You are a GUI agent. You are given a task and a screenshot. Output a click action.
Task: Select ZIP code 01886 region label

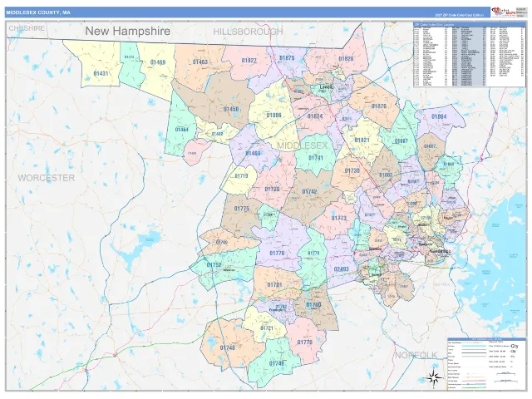(x=273, y=116)
